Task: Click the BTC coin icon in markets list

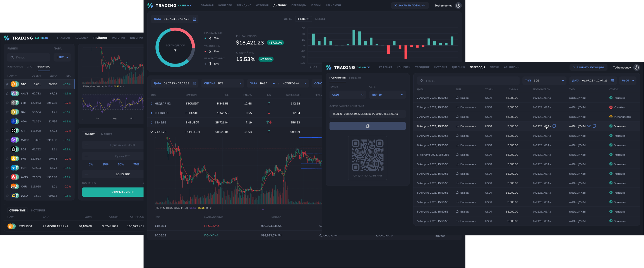Action: [15, 84]
